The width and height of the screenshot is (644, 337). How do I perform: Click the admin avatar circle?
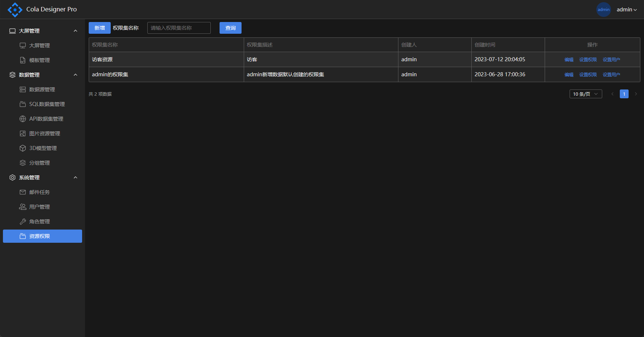[603, 10]
